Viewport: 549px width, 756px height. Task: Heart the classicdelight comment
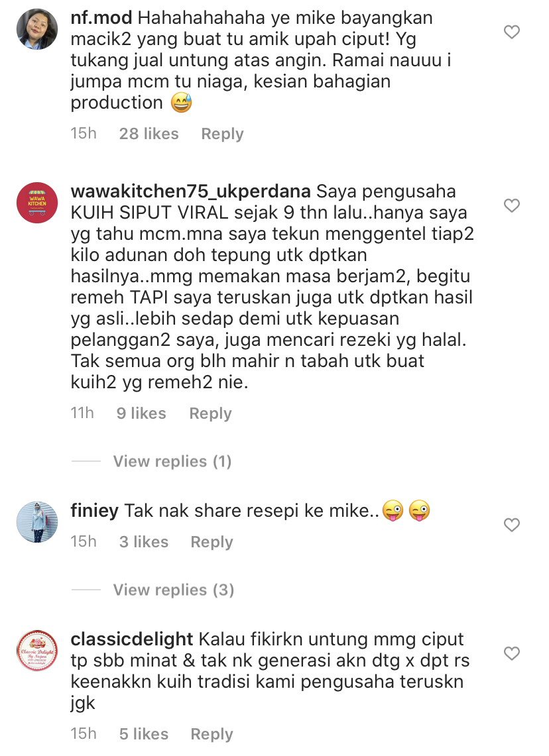click(x=511, y=653)
